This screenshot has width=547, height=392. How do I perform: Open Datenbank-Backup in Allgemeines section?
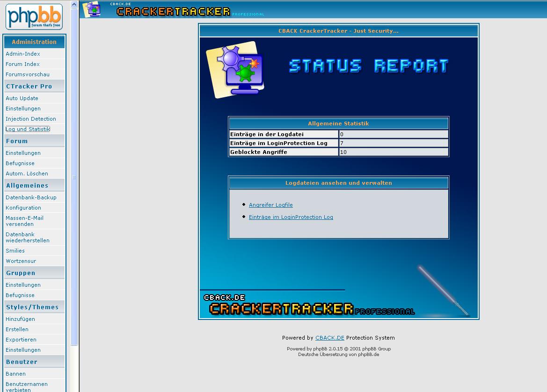(31, 197)
